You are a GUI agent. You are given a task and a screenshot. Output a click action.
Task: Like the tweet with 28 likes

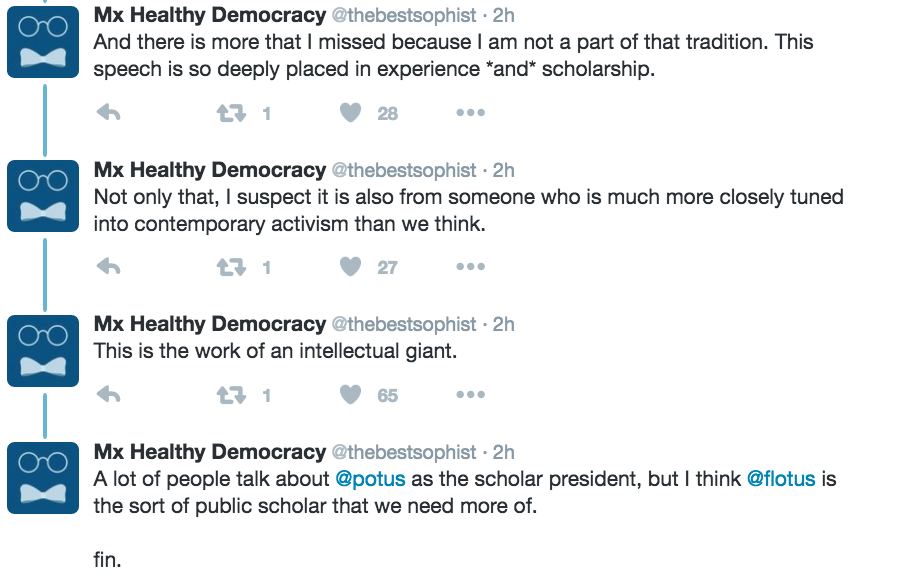coord(350,113)
